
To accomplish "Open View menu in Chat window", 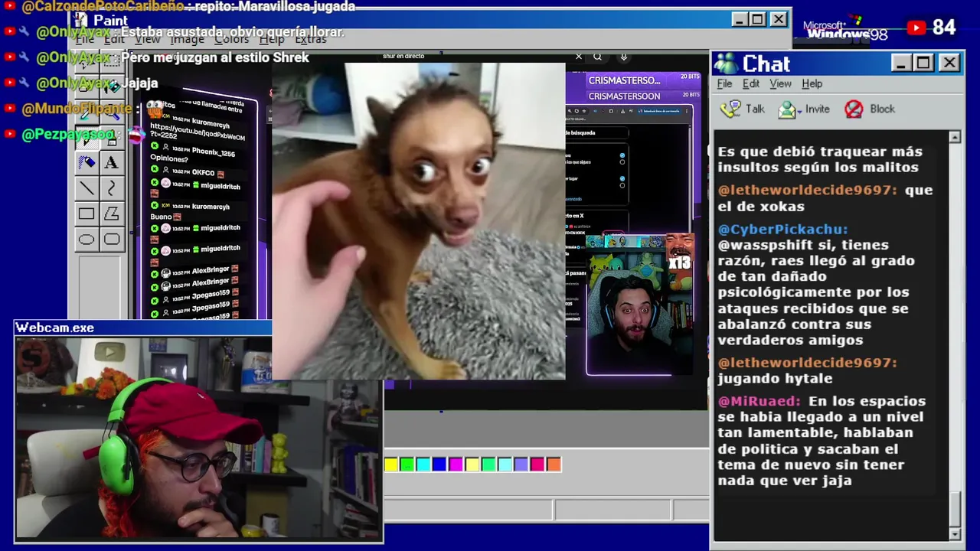I will (780, 83).
